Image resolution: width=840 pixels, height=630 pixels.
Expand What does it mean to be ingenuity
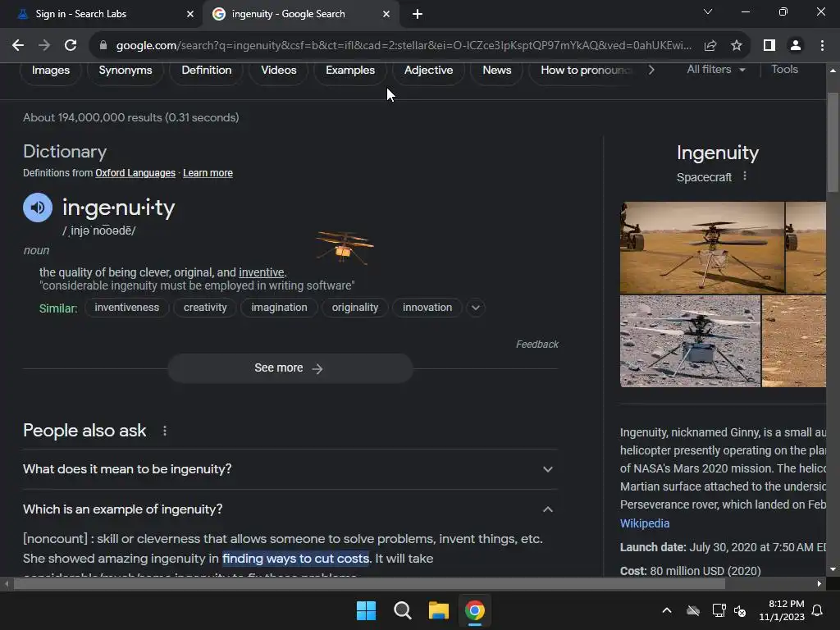click(x=290, y=469)
